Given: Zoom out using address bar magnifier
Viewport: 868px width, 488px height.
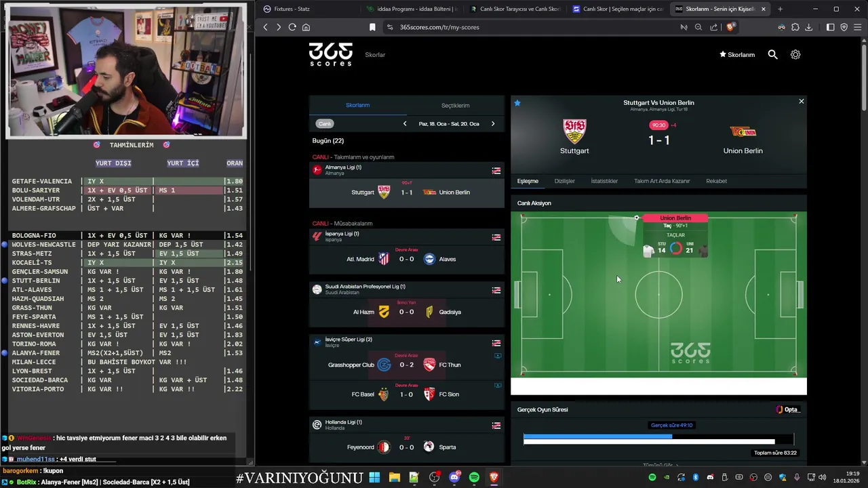Looking at the screenshot, I should 698,27.
